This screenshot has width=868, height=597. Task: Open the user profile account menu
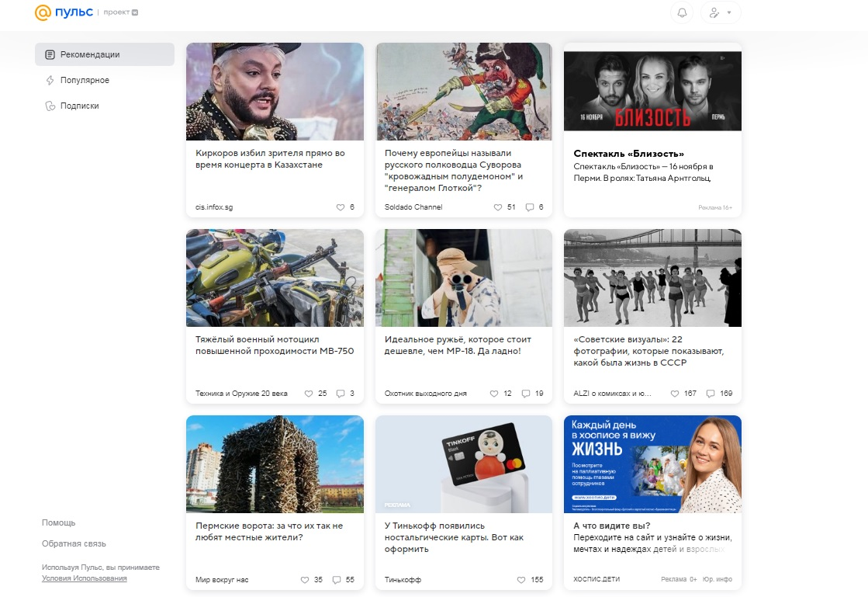coord(720,12)
